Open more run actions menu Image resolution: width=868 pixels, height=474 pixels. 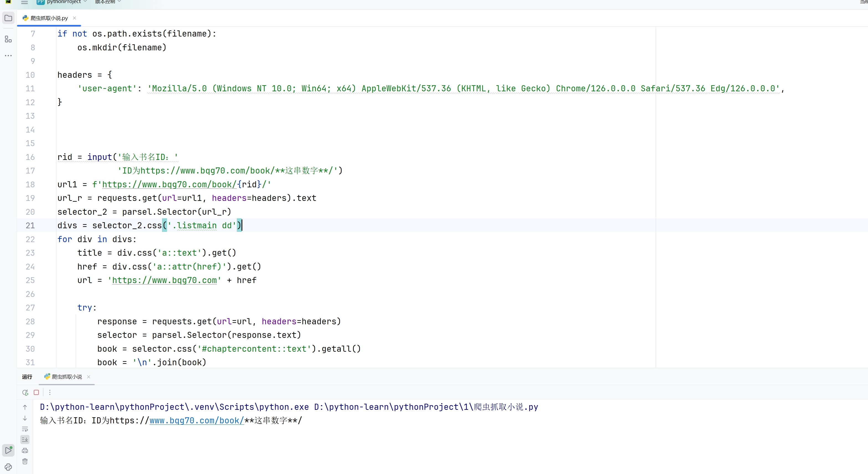50,393
